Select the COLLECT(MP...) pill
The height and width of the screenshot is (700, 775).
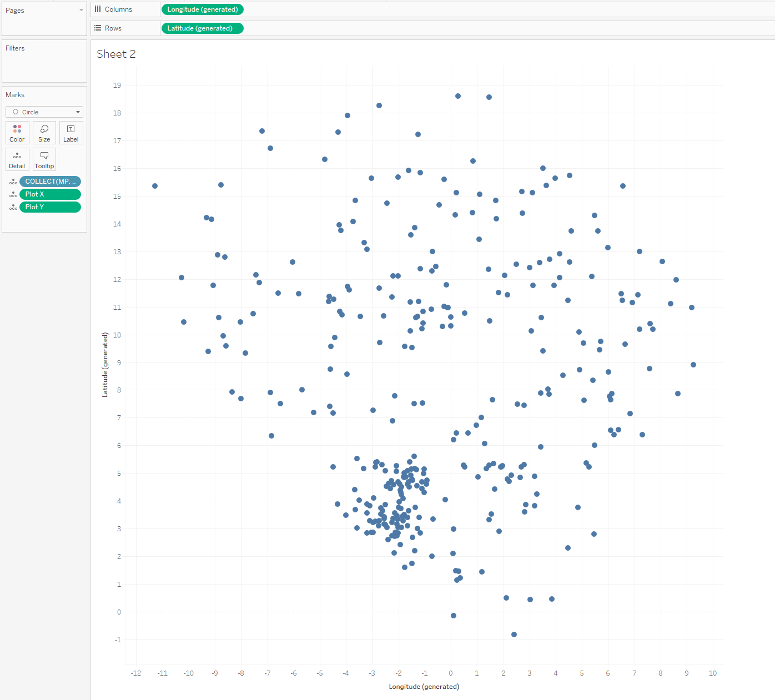50,182
